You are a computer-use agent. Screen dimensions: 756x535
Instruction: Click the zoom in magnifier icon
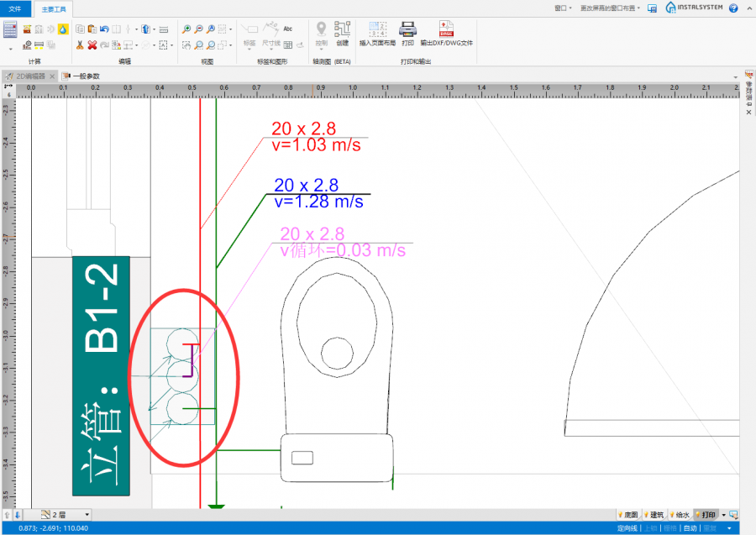pyautogui.click(x=186, y=29)
